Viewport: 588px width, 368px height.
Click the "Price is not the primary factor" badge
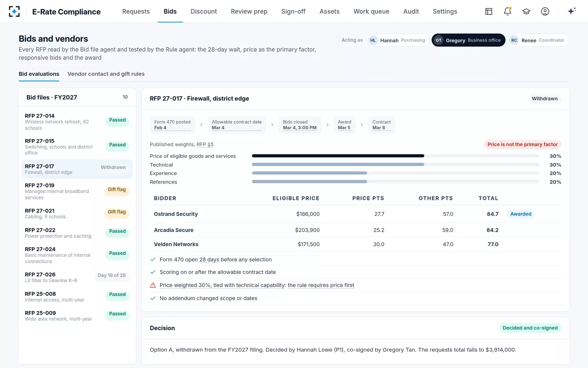pos(522,144)
